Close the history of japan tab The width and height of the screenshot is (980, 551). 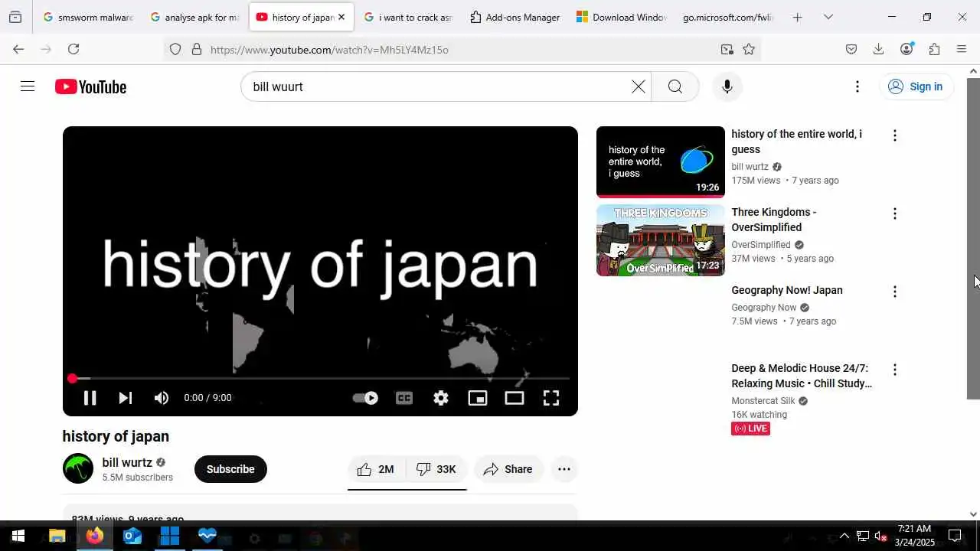pyautogui.click(x=341, y=17)
